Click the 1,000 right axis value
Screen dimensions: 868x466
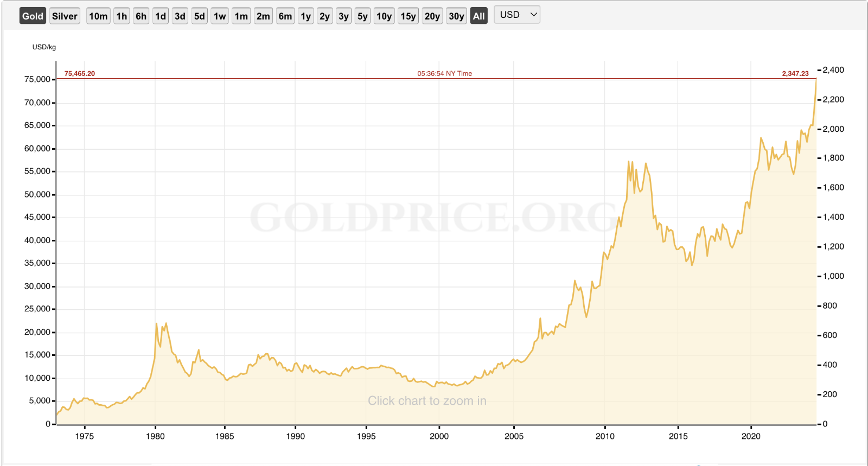pos(833,276)
